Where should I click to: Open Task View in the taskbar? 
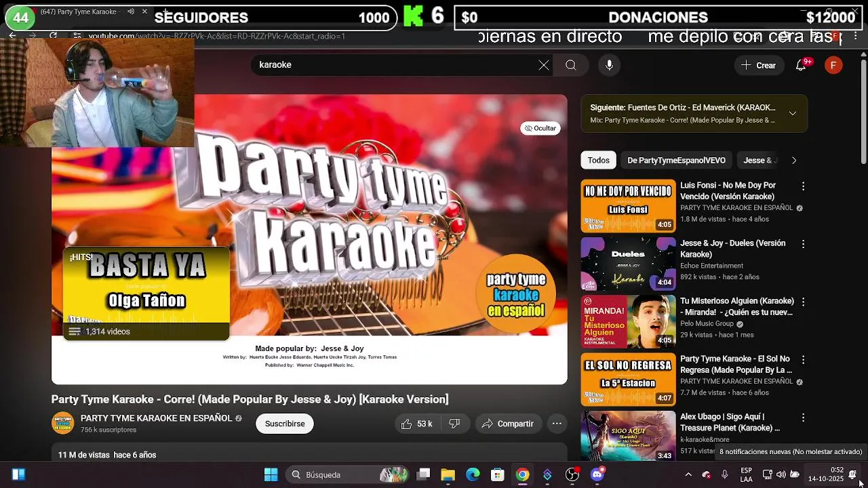tap(423, 474)
